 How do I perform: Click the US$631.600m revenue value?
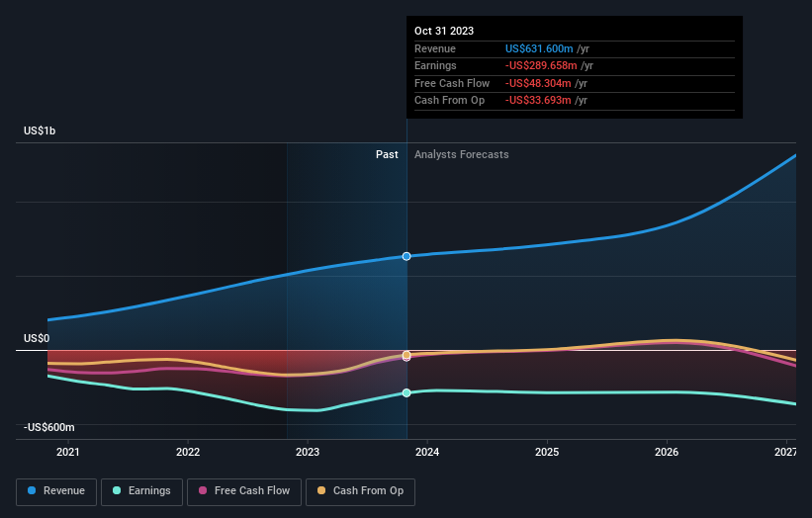539,48
